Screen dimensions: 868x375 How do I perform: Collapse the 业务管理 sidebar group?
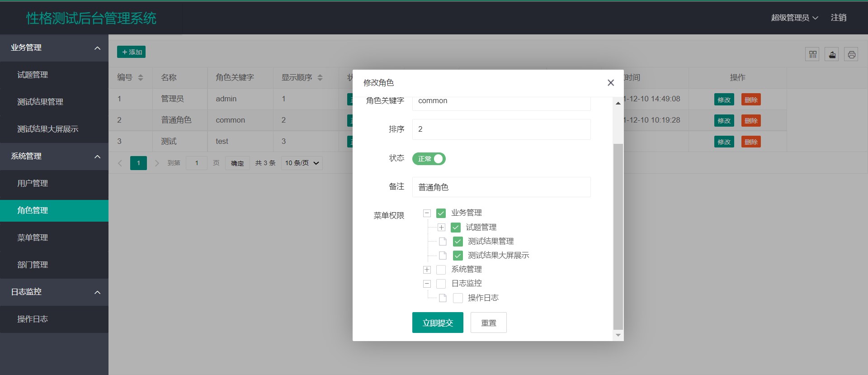[x=54, y=48]
